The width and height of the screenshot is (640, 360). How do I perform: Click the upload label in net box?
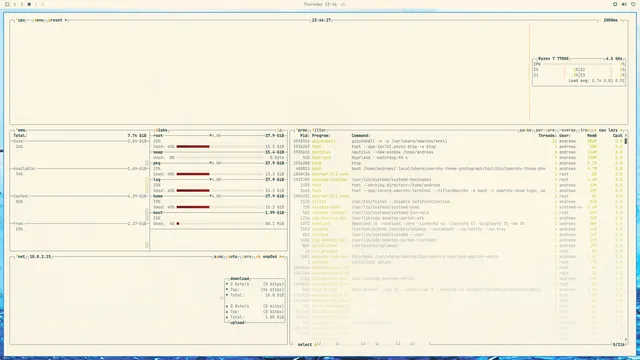(x=237, y=322)
